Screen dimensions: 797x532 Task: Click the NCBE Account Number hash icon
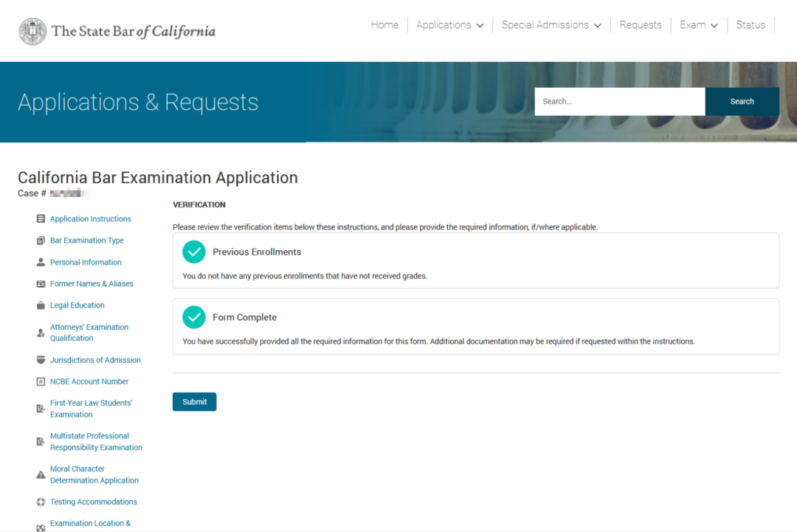pyautogui.click(x=41, y=381)
